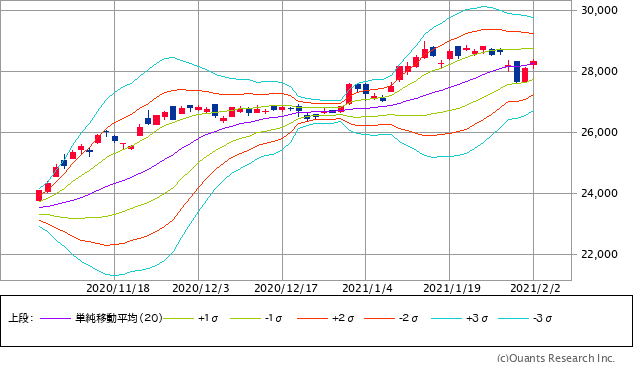Click the cyan -3σ legend line
This screenshot has height=372, width=633.
514,319
